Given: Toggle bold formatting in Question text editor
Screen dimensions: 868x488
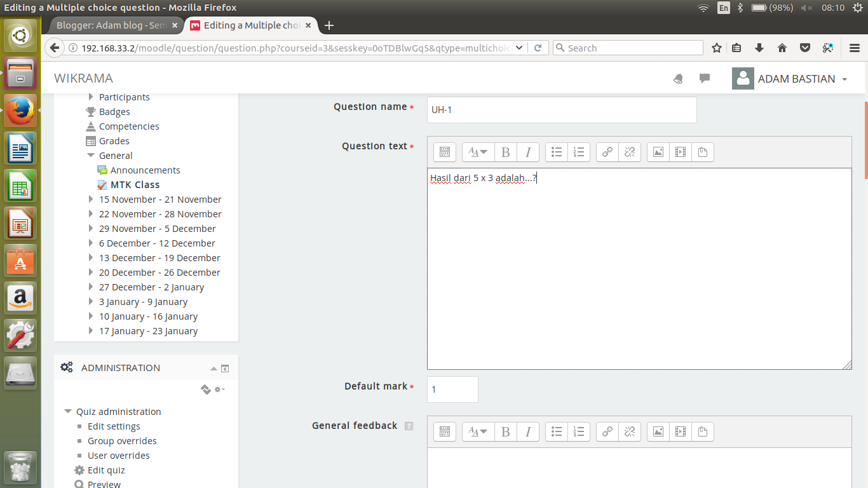Looking at the screenshot, I should tap(505, 152).
